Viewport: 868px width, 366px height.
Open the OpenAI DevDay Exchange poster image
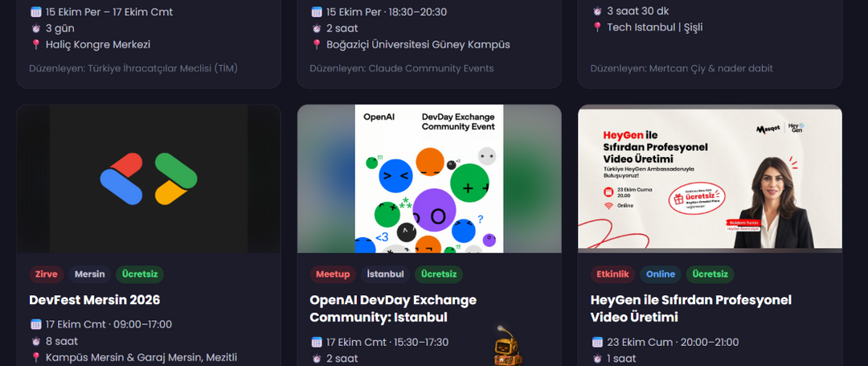coord(429,179)
